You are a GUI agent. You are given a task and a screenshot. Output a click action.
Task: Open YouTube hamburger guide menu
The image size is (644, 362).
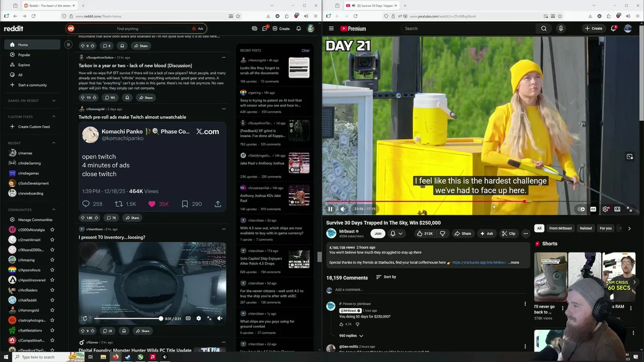pyautogui.click(x=331, y=29)
